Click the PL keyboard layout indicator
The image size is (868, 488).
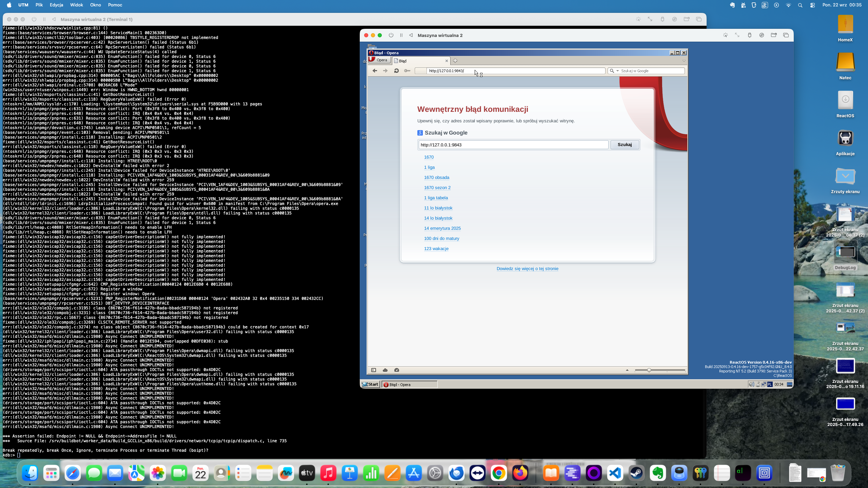770,384
